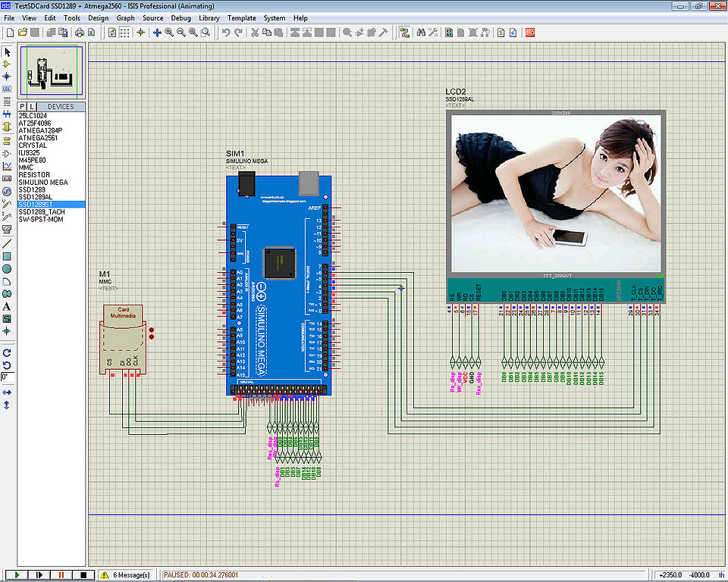Click the P pick-devices button
Screen dimensions: 728x582
(x=22, y=107)
